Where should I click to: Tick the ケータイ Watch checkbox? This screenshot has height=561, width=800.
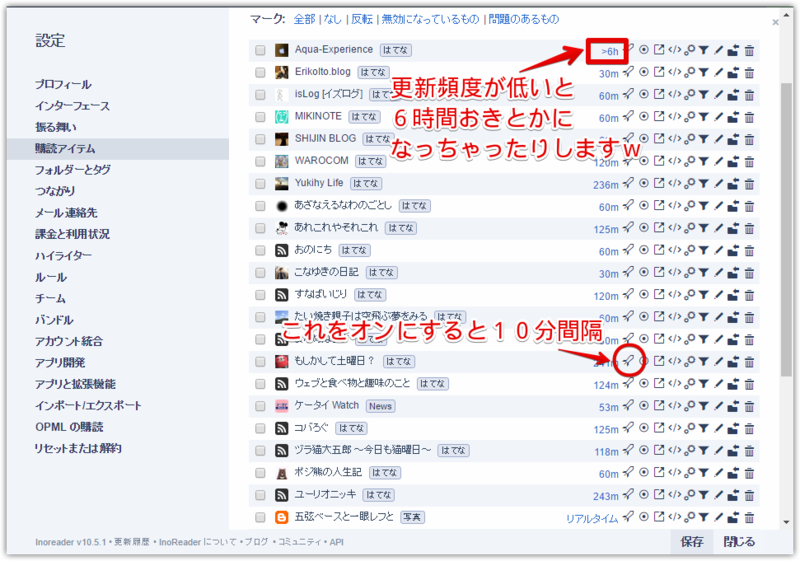point(260,406)
